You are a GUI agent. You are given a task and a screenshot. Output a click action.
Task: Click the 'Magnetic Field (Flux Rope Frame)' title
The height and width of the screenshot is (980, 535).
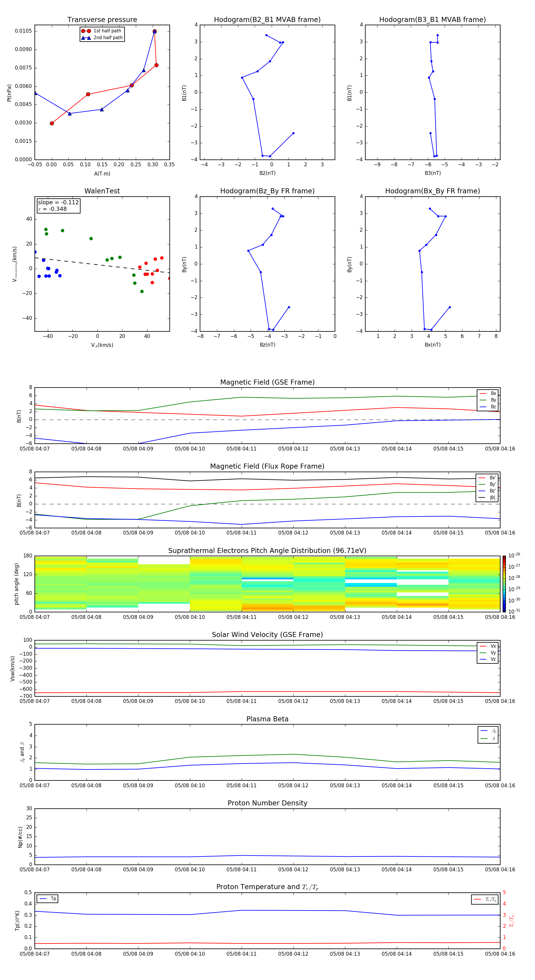267,467
